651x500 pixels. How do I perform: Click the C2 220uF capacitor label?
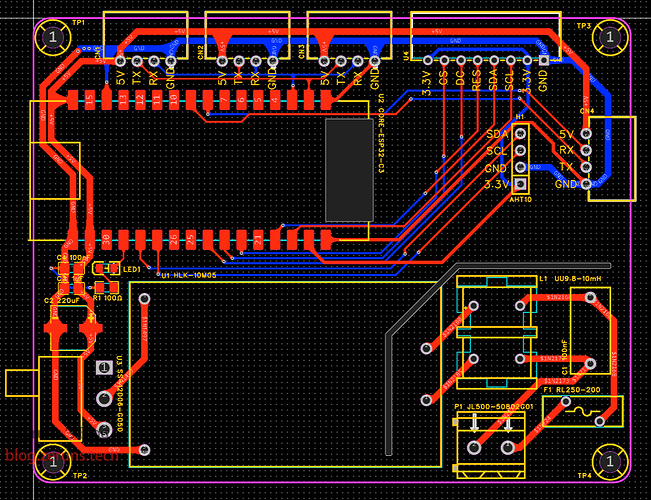(x=61, y=299)
